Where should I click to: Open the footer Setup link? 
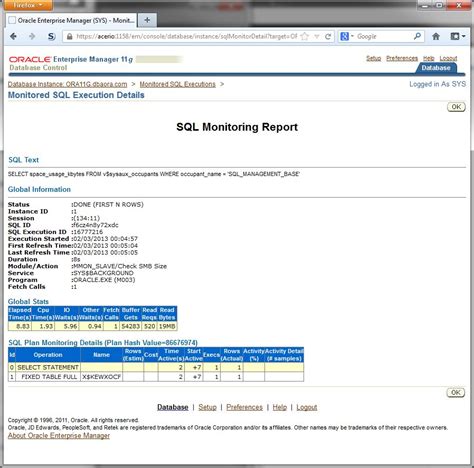tap(207, 407)
